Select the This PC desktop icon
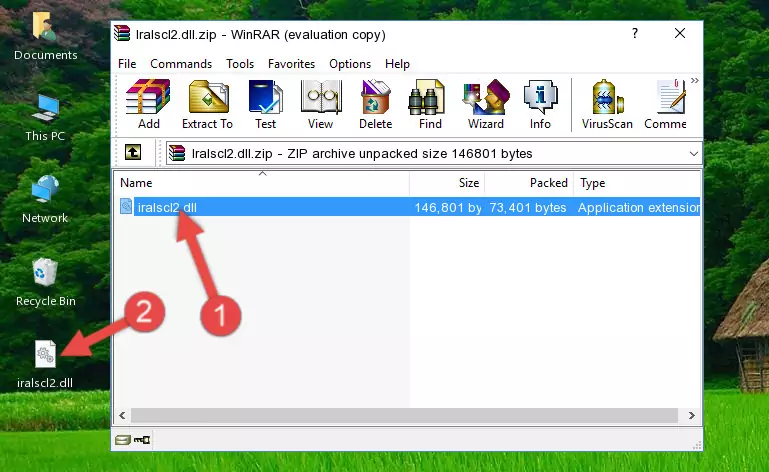The width and height of the screenshot is (769, 472). (45, 118)
